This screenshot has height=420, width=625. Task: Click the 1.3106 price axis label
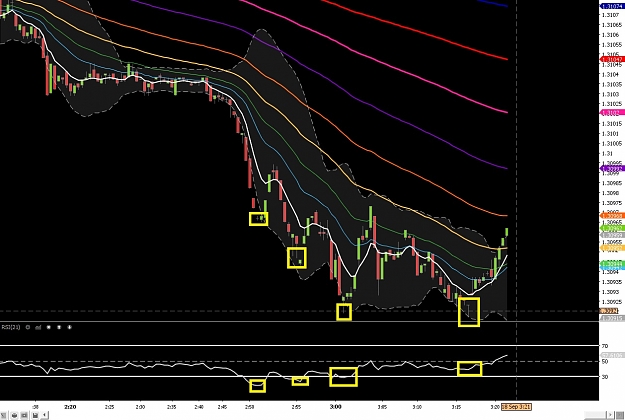click(x=611, y=35)
